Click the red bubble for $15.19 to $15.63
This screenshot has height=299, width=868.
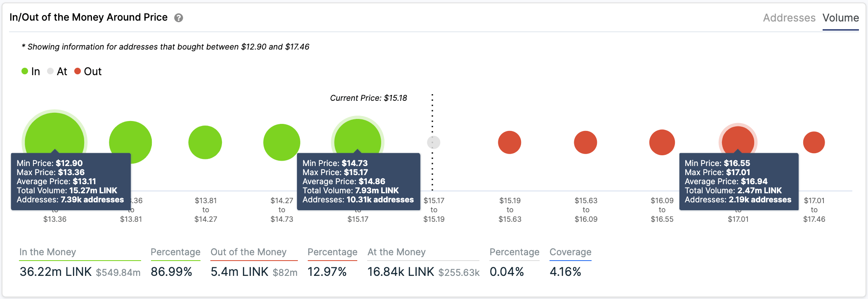pos(509,142)
